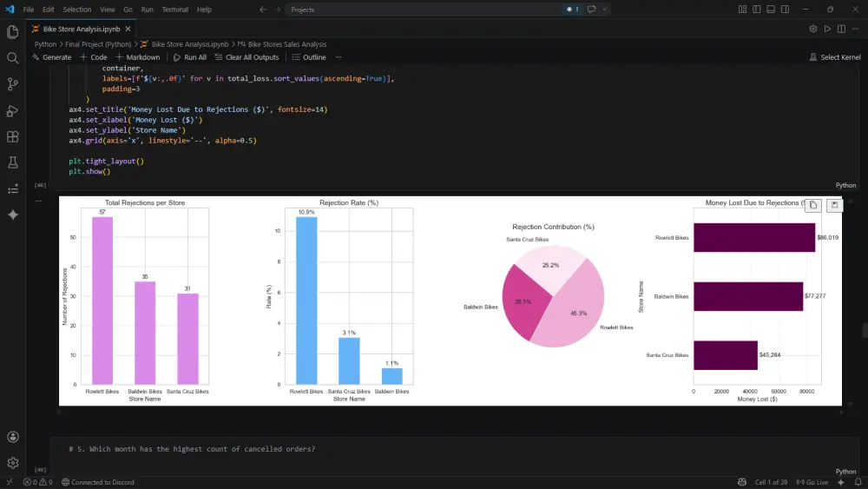The image size is (868, 489).
Task: Open the chat dropdown chevron
Action: 604,10
